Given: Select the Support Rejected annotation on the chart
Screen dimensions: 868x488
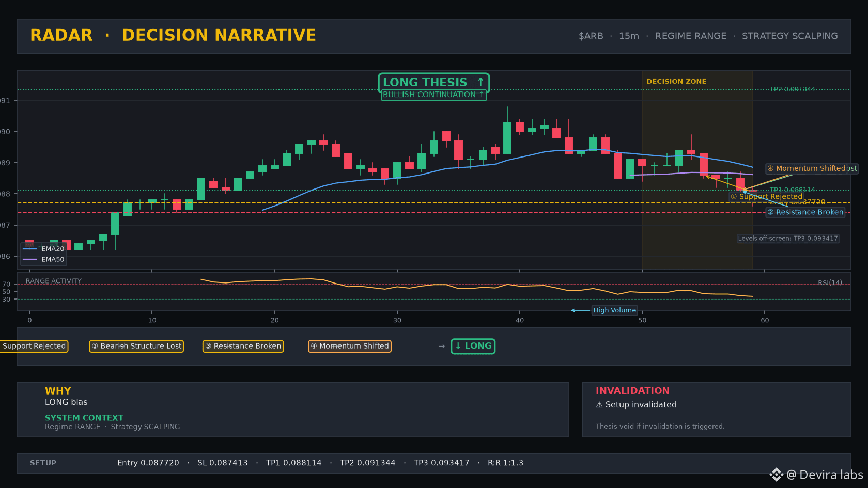Looking at the screenshot, I should [x=766, y=197].
